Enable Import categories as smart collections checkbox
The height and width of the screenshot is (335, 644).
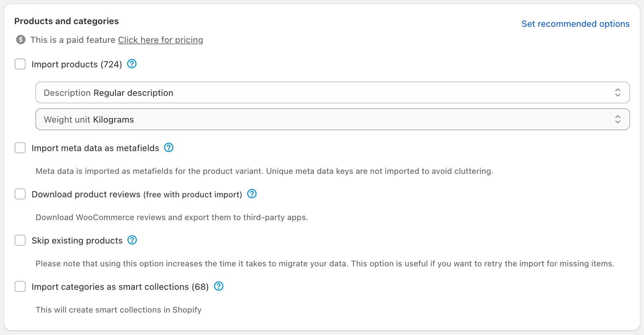tap(20, 286)
